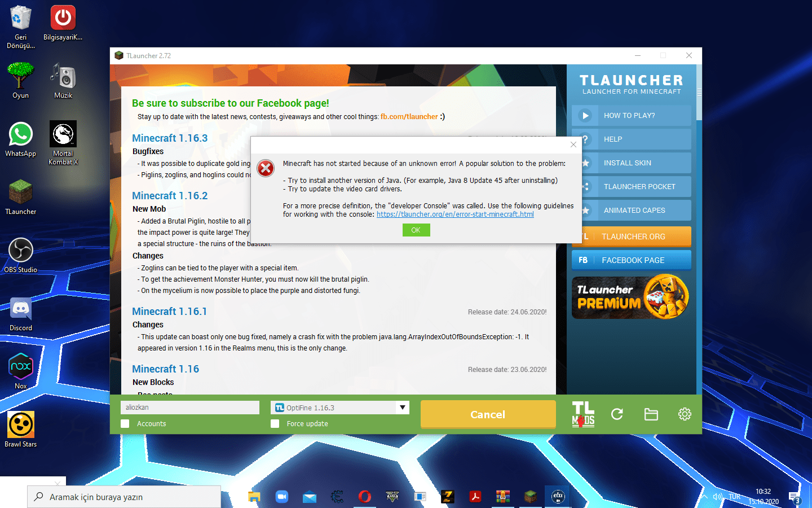Close the error dialog with the X
Screen dimensions: 812x508
[573, 144]
